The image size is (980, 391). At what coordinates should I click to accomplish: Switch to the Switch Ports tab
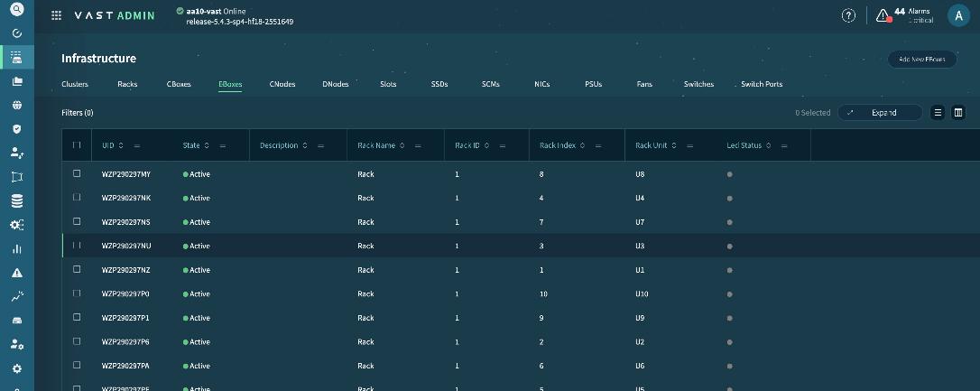pos(762,84)
